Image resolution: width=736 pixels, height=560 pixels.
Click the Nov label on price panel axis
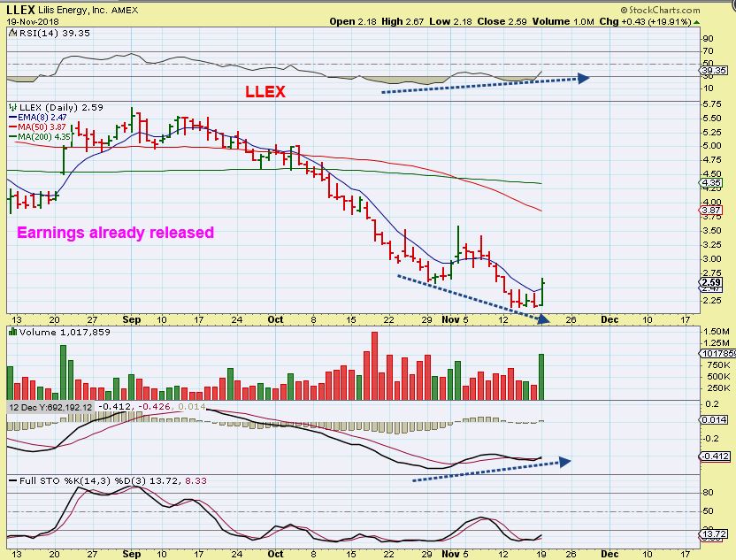tap(450, 319)
